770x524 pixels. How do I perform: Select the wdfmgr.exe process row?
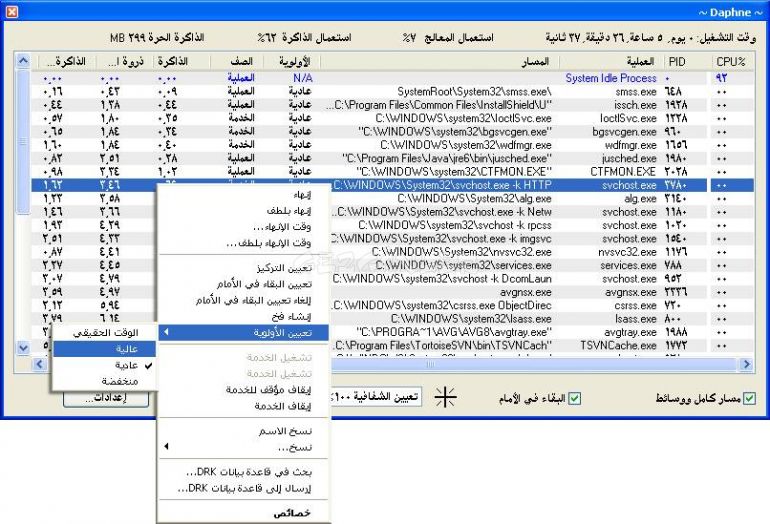393,145
